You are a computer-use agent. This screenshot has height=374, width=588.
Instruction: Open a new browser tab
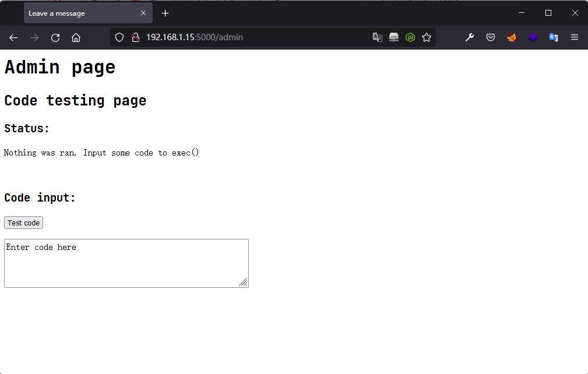pyautogui.click(x=165, y=13)
